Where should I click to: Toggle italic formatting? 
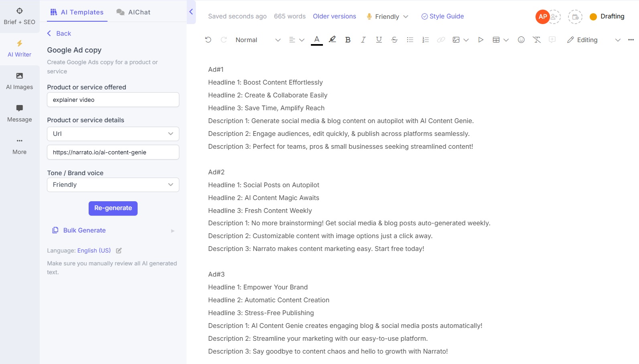[363, 40]
